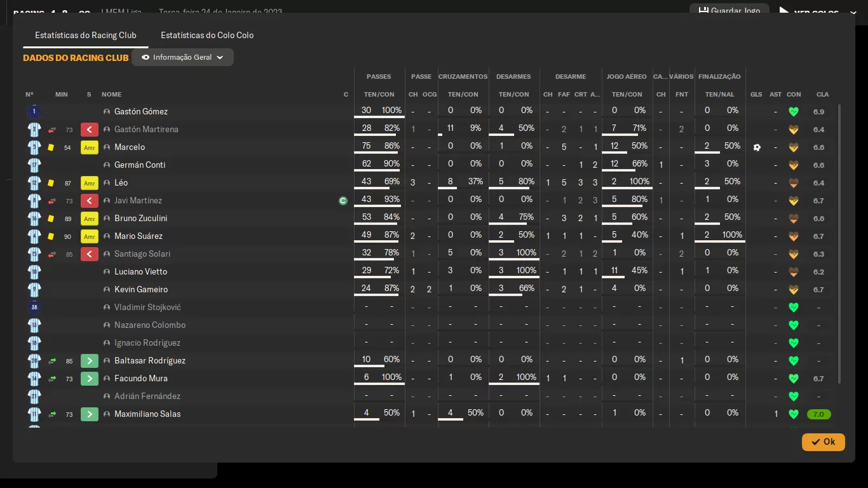Image resolution: width=868 pixels, height=488 pixels.
Task: Click the PASSES column group header
Action: 379,77
